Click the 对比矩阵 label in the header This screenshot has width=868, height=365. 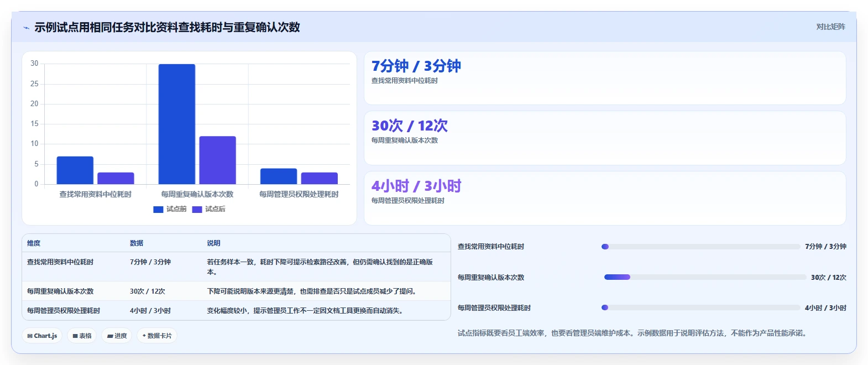(830, 27)
